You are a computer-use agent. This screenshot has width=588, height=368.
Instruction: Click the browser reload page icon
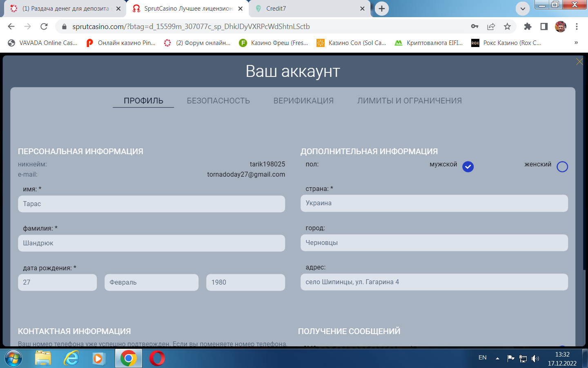[x=44, y=27]
